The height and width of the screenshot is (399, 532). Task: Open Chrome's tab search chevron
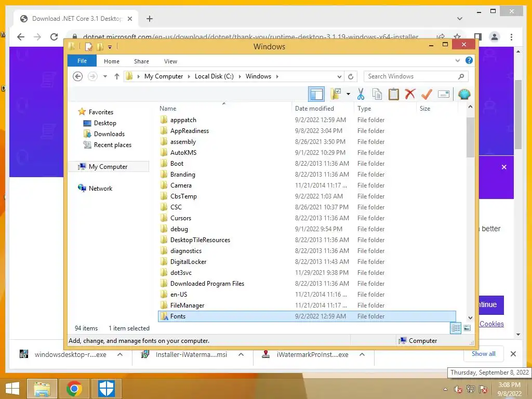tap(460, 18)
